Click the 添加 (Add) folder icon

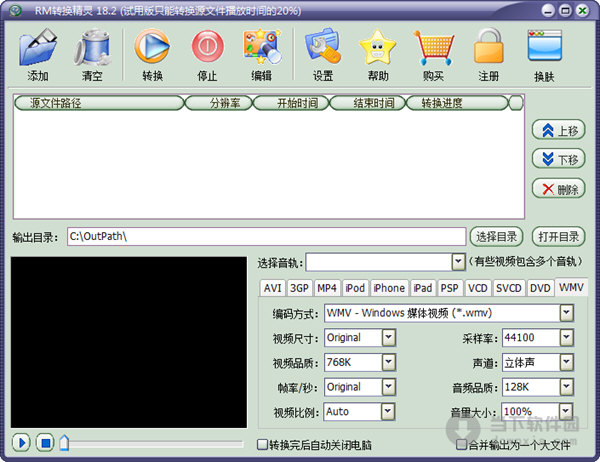pyautogui.click(x=38, y=47)
